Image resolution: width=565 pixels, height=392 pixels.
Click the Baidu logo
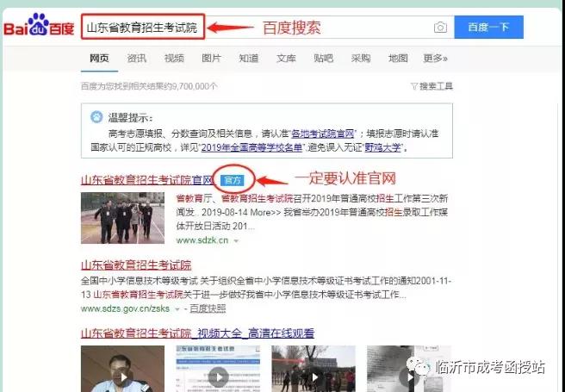tap(39, 25)
